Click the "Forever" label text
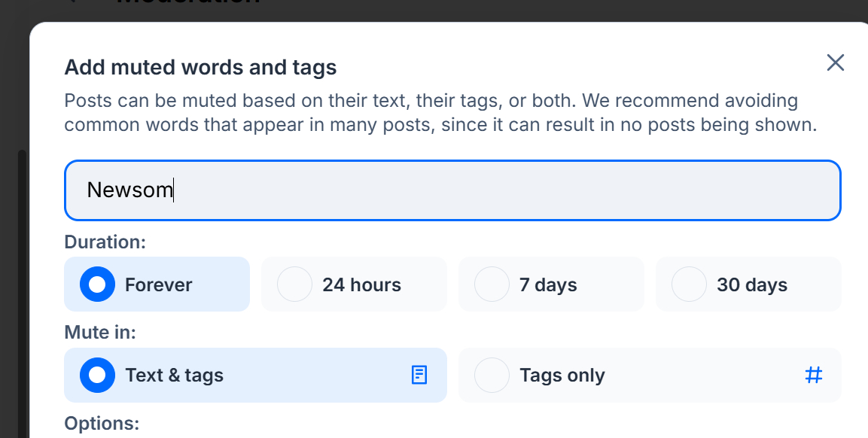This screenshot has height=438, width=868. 158,285
